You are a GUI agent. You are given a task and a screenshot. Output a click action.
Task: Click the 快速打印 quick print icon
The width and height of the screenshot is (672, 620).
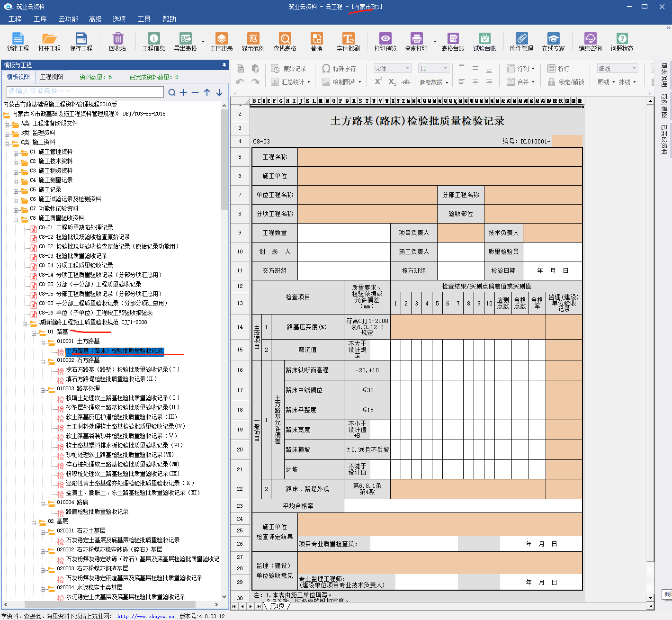click(416, 42)
